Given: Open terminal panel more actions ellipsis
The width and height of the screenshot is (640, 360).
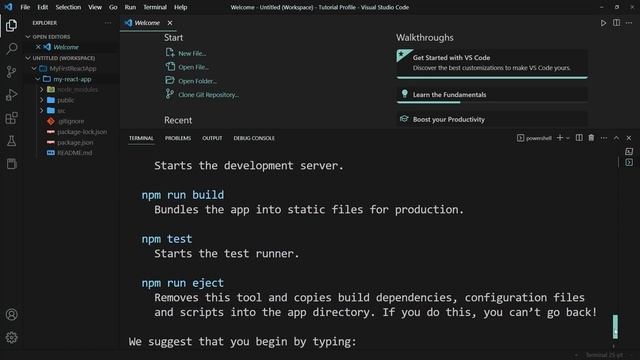Looking at the screenshot, I should pyautogui.click(x=604, y=138).
